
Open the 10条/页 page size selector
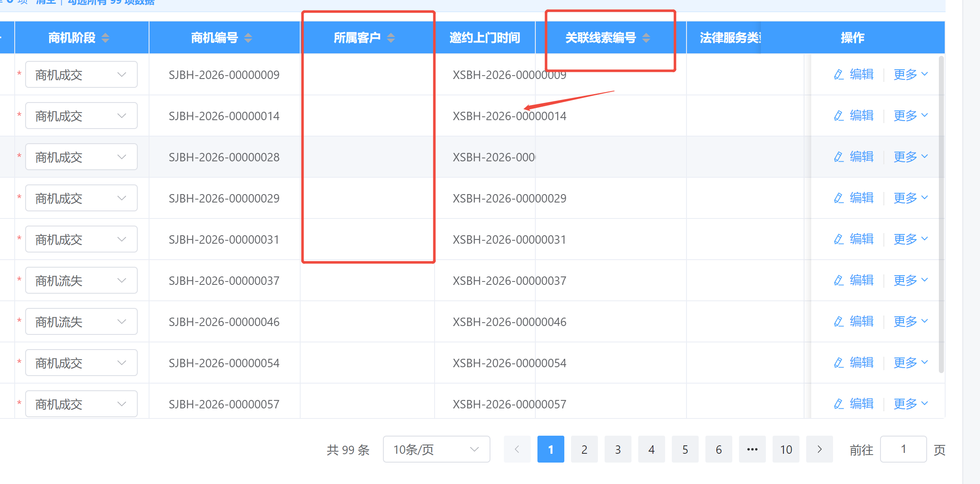pyautogui.click(x=436, y=449)
